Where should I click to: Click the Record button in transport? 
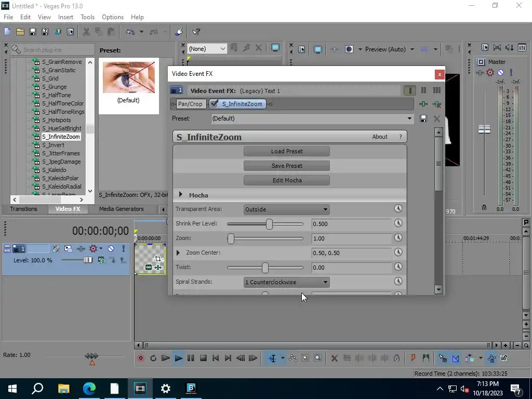pyautogui.click(x=140, y=358)
